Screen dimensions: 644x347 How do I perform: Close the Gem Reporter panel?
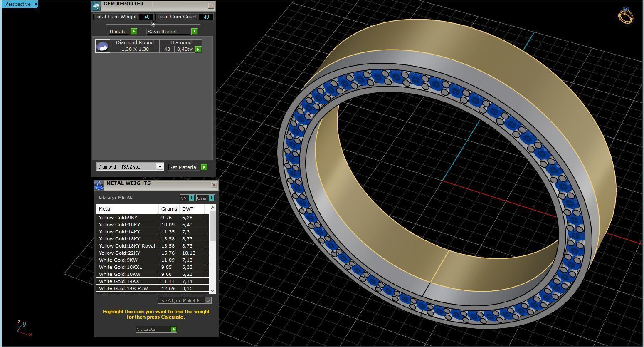click(x=211, y=6)
